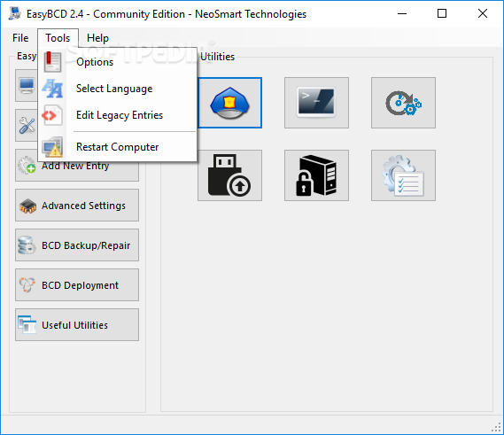This screenshot has height=435, width=504.
Task: Open Useful Utilities page
Action: [x=77, y=325]
